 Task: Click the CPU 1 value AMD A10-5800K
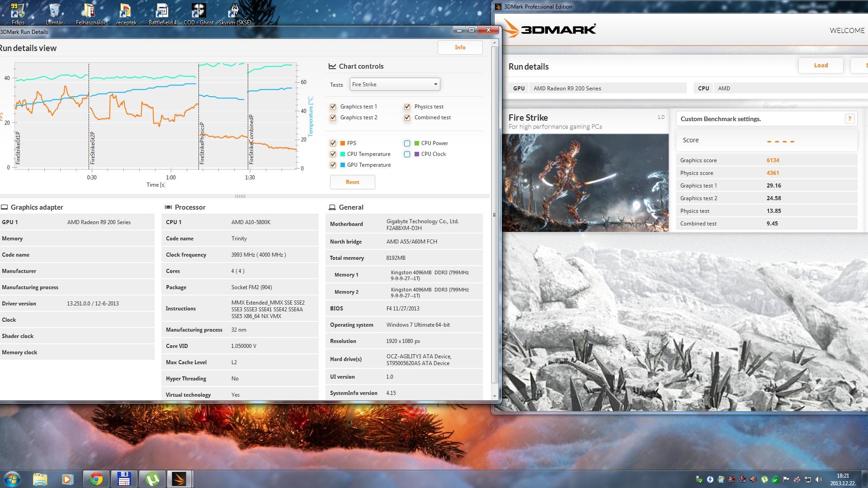[x=251, y=222]
